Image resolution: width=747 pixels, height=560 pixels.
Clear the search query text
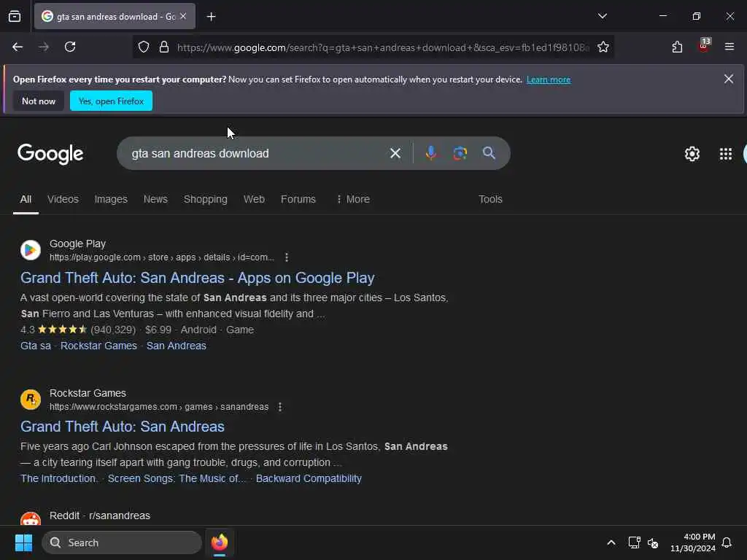[395, 153]
